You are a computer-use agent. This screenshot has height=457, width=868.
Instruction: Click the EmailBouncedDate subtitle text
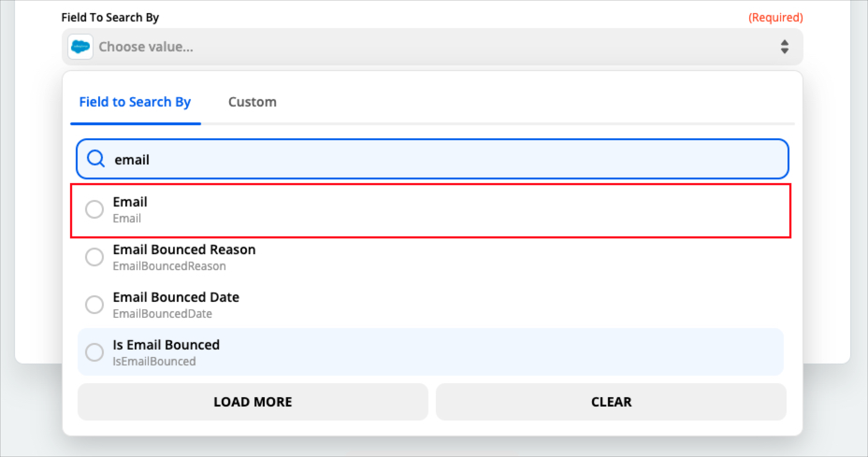click(162, 314)
